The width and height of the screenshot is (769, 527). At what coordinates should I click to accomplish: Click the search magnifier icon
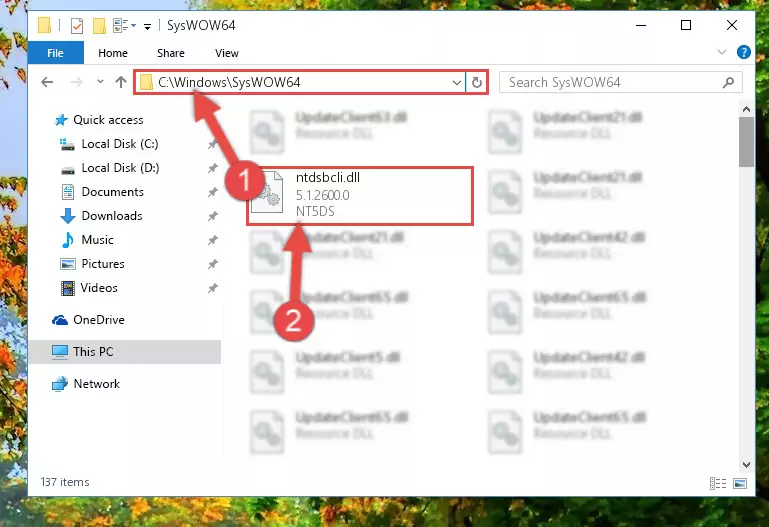click(x=728, y=82)
